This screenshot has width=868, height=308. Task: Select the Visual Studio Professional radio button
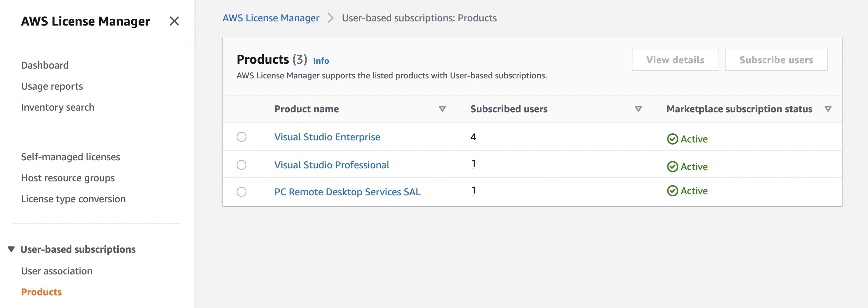coord(241,165)
